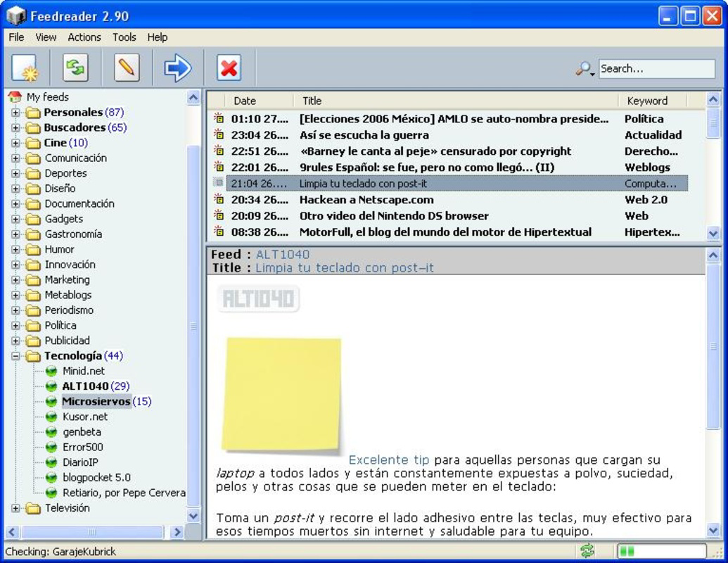Open the File menu

(16, 37)
